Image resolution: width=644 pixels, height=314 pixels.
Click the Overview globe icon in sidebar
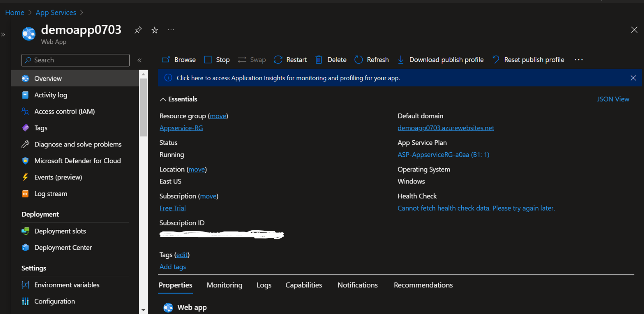(25, 78)
